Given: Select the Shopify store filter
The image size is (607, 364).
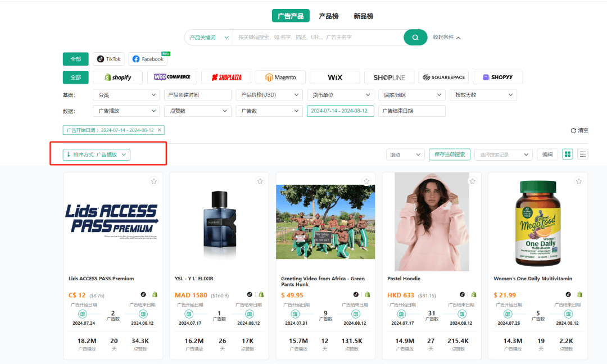Looking at the screenshot, I should click(117, 77).
